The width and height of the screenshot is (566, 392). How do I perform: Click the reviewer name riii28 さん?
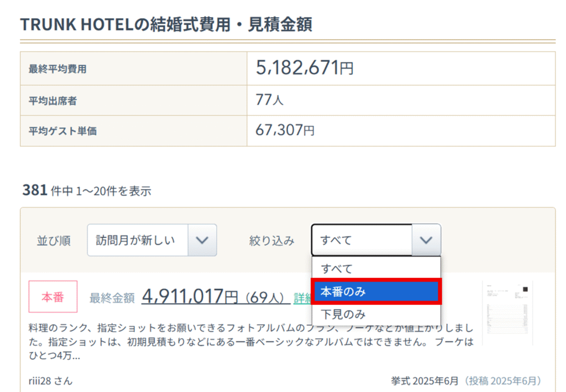pos(50,381)
